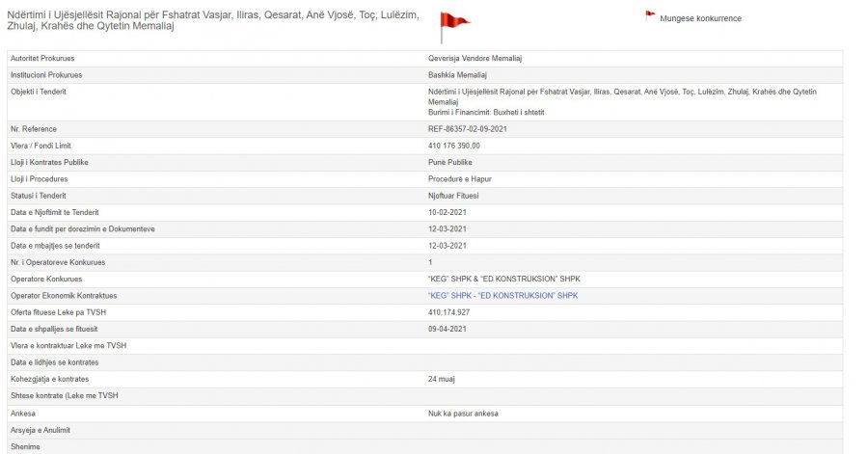The image size is (868, 454).
Task: Select Data e lidhjes se kontrates label
Action: point(55,362)
